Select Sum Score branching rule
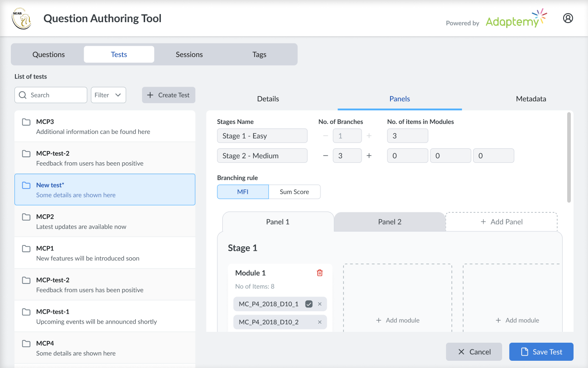The height and width of the screenshot is (368, 588). point(294,192)
